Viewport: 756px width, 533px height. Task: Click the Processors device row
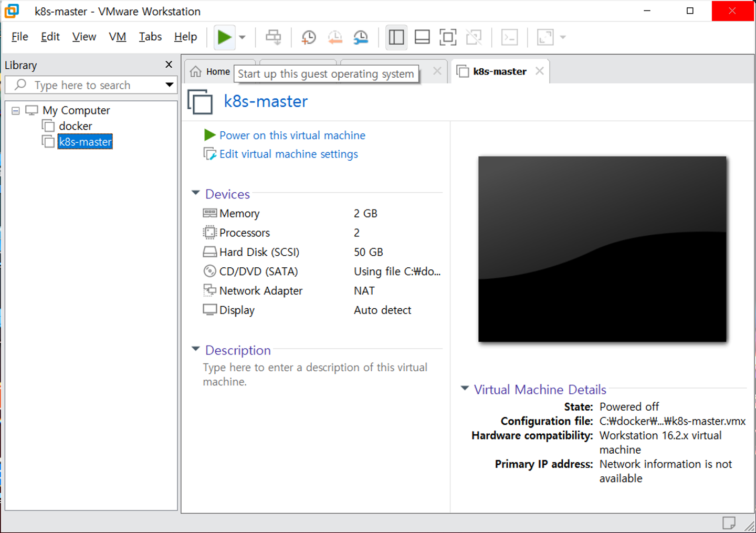321,233
